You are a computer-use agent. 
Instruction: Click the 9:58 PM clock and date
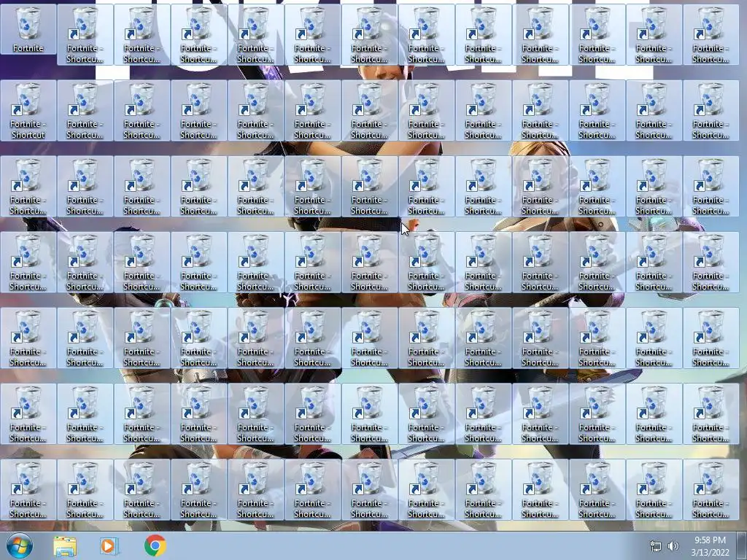tap(710, 546)
